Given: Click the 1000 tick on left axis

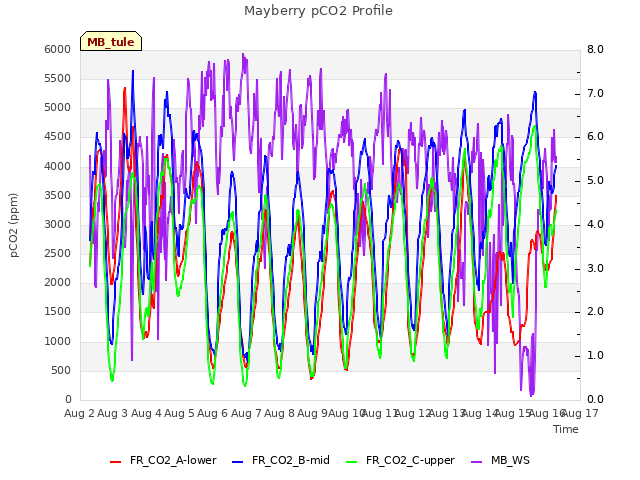Looking at the screenshot, I should pyautogui.click(x=58, y=341).
